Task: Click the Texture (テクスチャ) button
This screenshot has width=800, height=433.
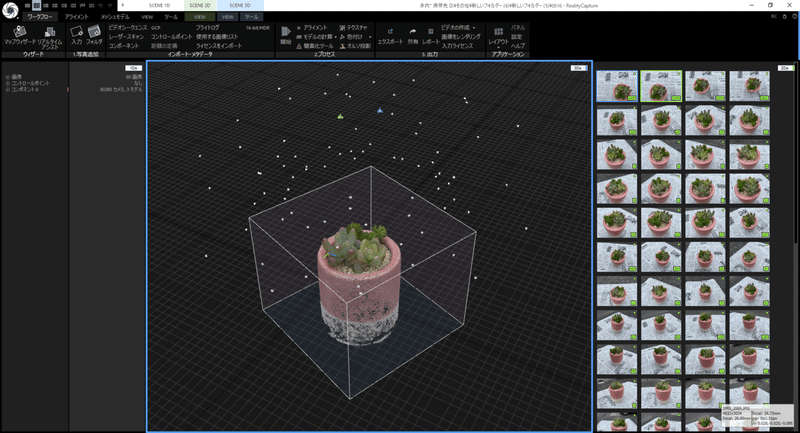Action: pos(353,28)
